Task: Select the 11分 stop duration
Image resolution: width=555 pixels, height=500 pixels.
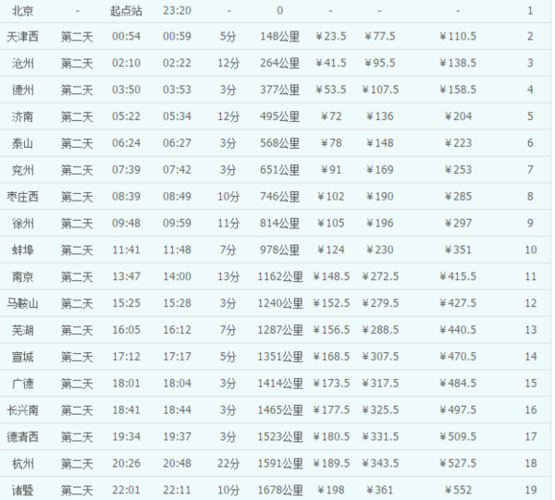Action: pyautogui.click(x=228, y=223)
